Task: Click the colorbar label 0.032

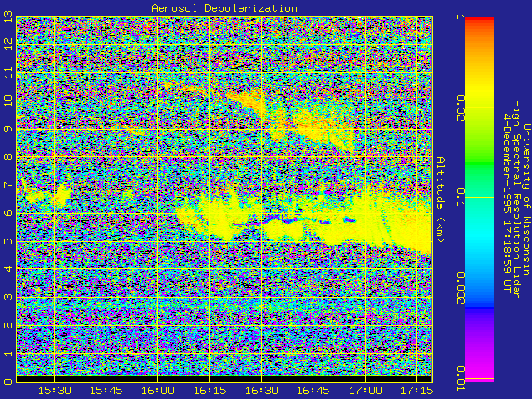Action: tap(461, 288)
